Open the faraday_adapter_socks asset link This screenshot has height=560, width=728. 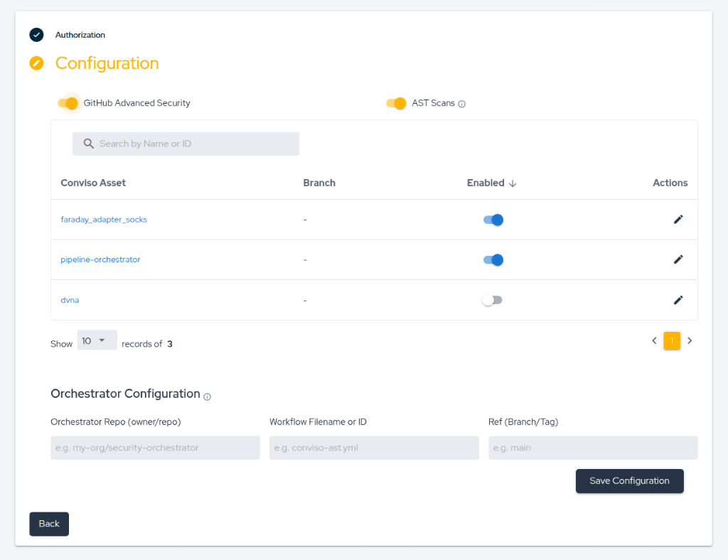tap(104, 219)
